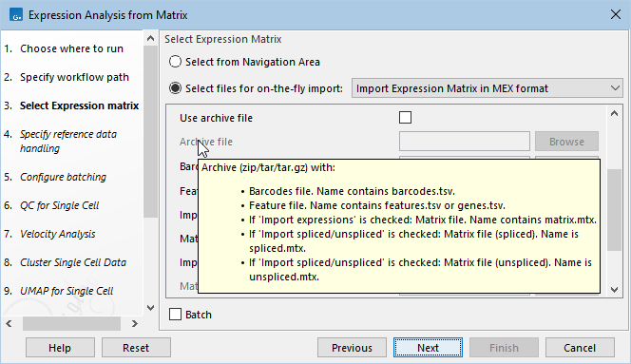This screenshot has height=364, width=631.
Task: Click the Reset button
Action: coord(136,348)
